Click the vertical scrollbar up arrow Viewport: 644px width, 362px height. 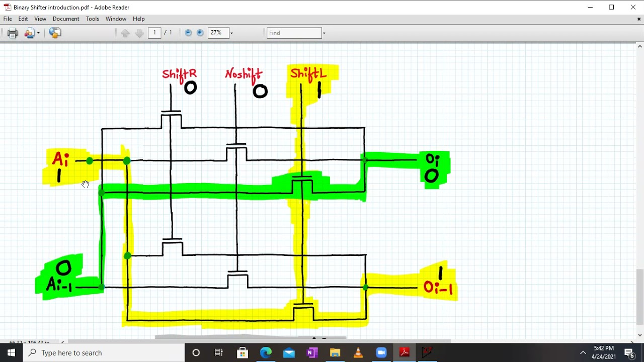point(640,46)
